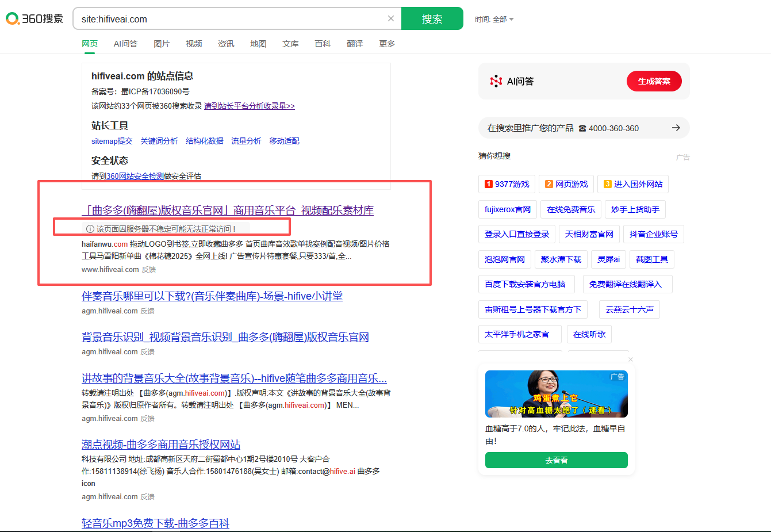Click the 备案号 蜀ICP备17036090号 text
Screen dimensions: 771x532
140,91
